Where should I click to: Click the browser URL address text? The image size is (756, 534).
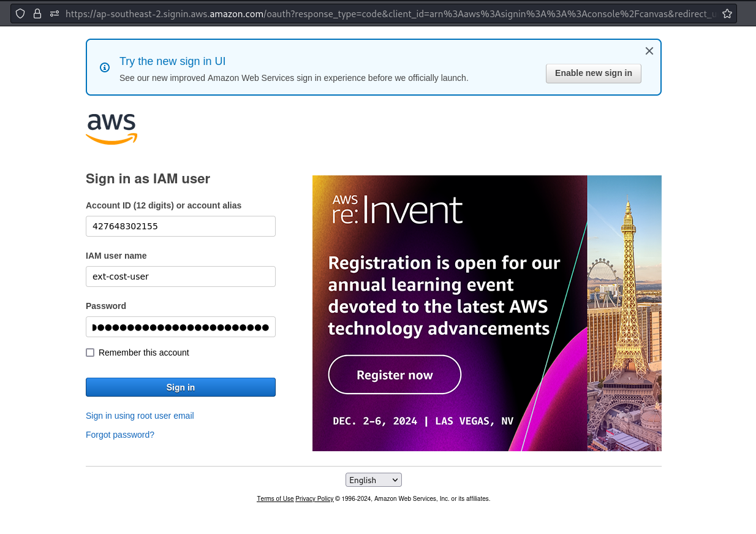pos(392,13)
